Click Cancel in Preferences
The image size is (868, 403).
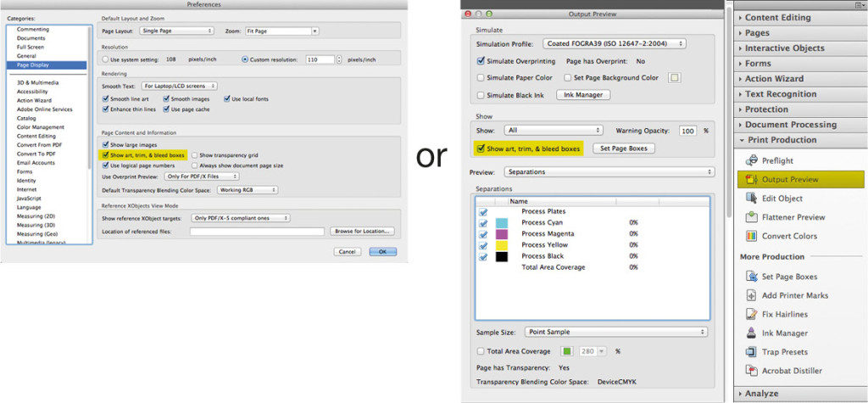tap(347, 252)
